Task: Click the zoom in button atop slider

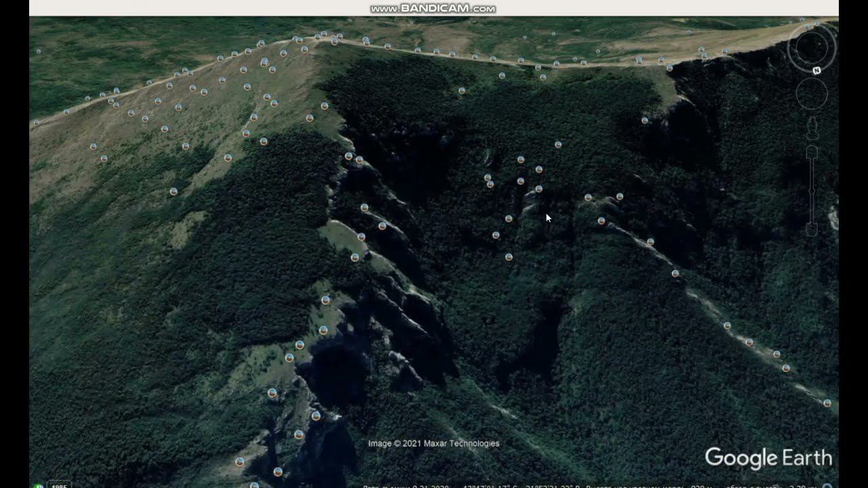Action: (x=812, y=152)
